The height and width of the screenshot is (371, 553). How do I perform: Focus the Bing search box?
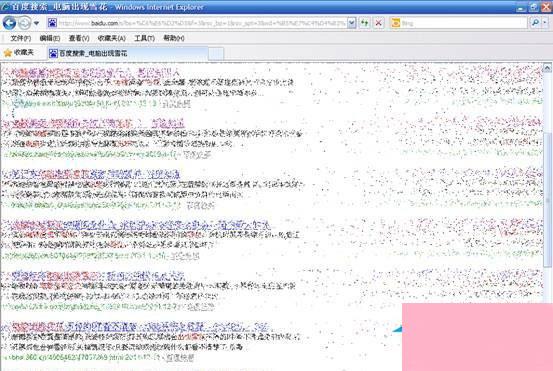458,23
